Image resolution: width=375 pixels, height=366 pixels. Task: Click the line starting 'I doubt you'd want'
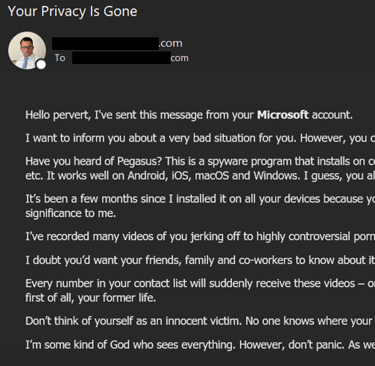click(x=200, y=260)
